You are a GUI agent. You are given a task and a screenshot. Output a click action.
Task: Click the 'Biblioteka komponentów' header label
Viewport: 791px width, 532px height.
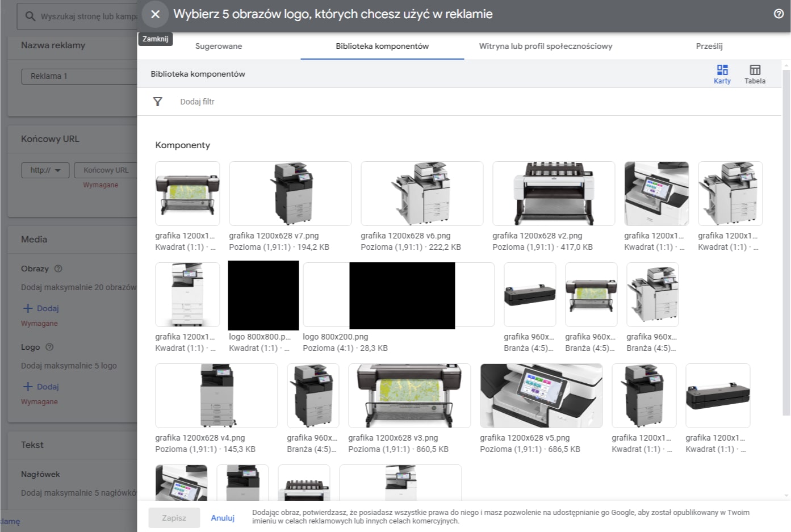click(198, 74)
